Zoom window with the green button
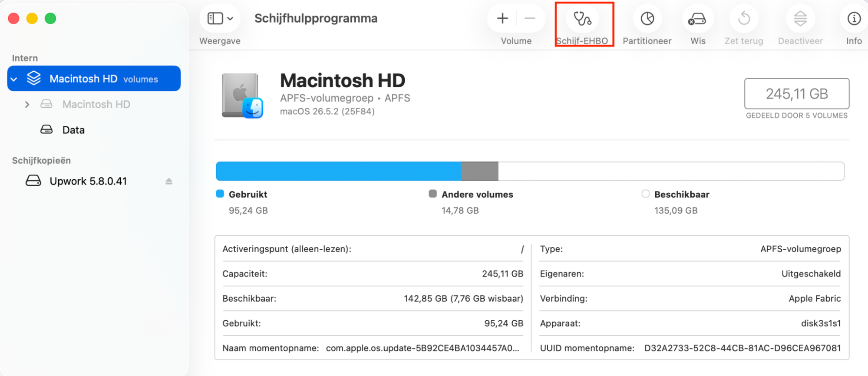 point(50,19)
